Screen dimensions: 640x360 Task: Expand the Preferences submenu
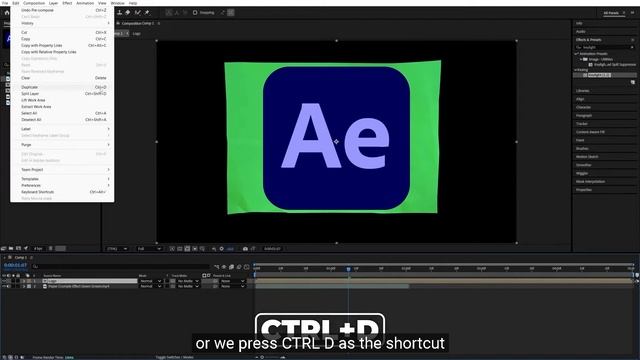pos(62,185)
